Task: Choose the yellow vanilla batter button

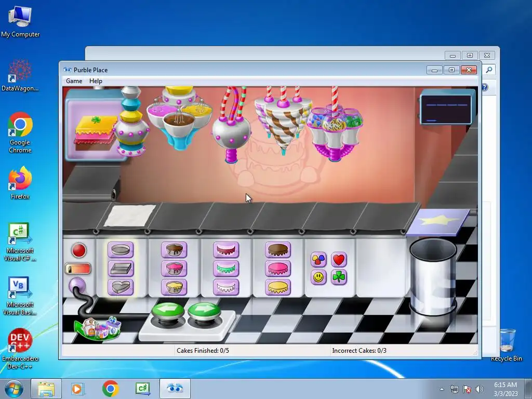Action: click(174, 287)
